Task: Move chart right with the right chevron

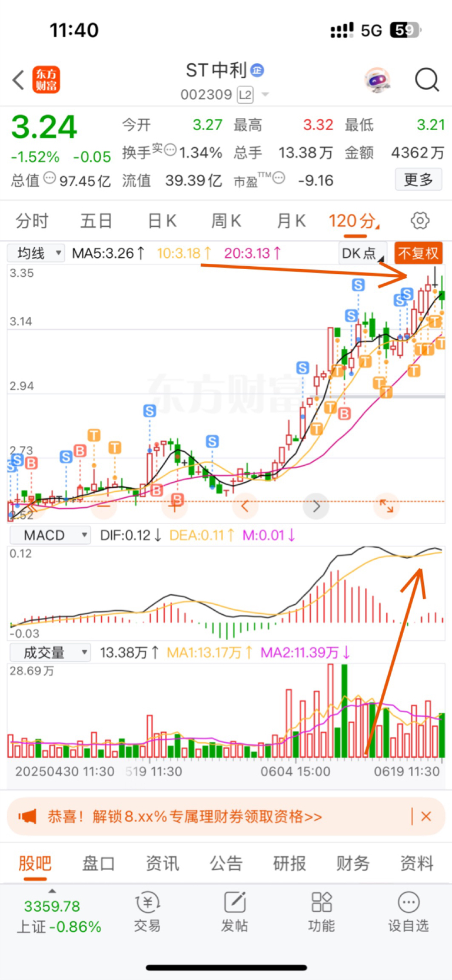Action: (x=316, y=505)
